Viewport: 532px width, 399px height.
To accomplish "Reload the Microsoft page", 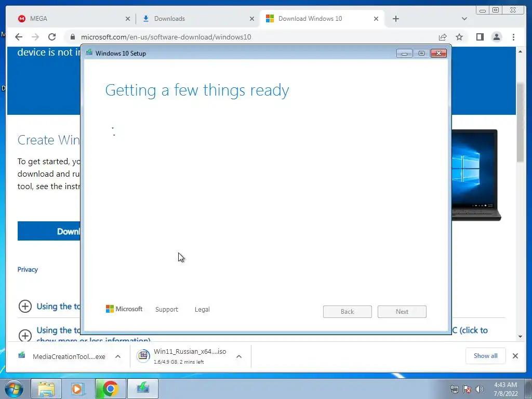I will point(52,37).
